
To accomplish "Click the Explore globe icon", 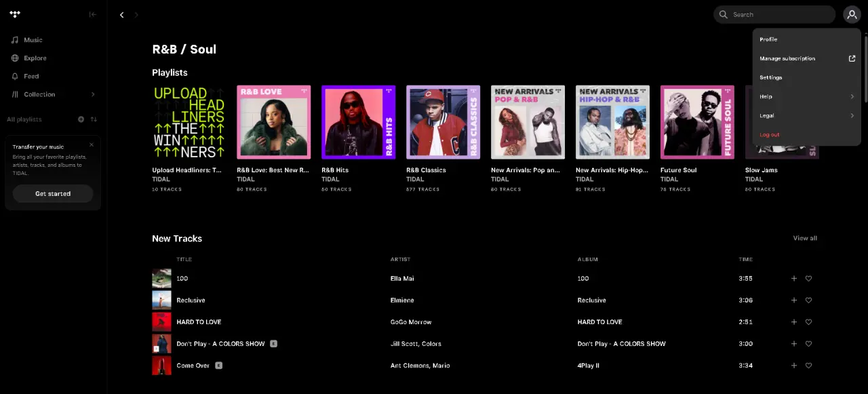I will [15, 58].
